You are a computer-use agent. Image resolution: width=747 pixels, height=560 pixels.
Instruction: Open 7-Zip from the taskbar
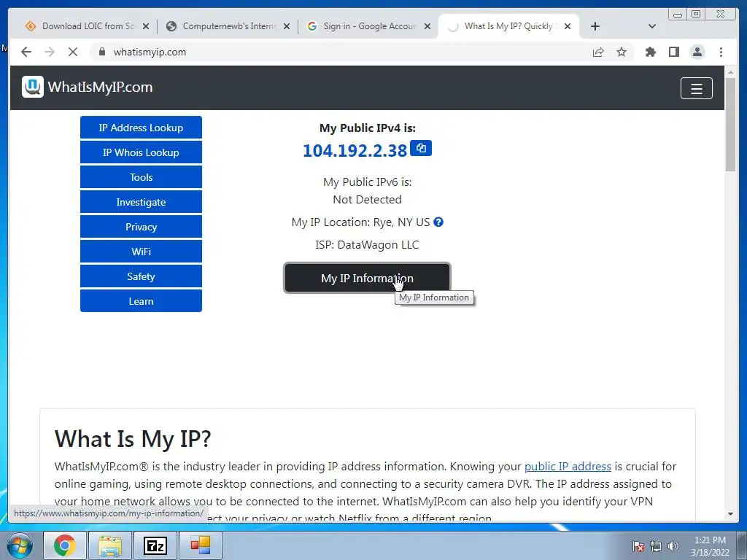tap(155, 545)
